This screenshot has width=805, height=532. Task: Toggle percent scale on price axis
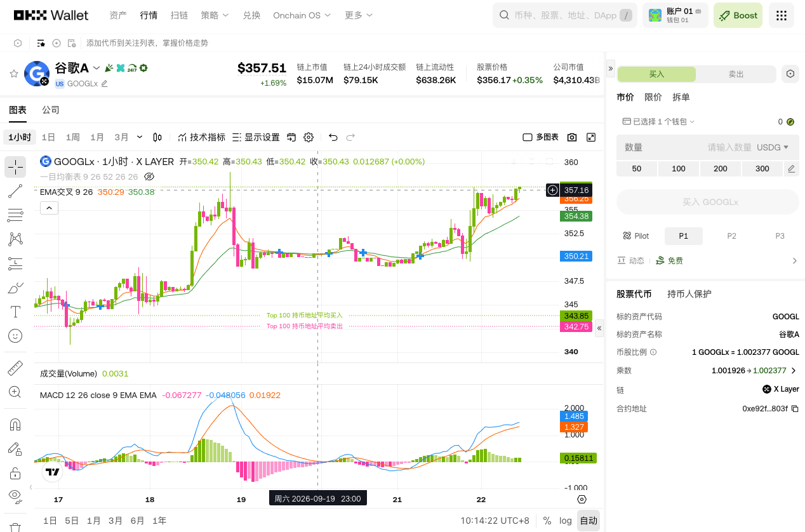pos(547,521)
